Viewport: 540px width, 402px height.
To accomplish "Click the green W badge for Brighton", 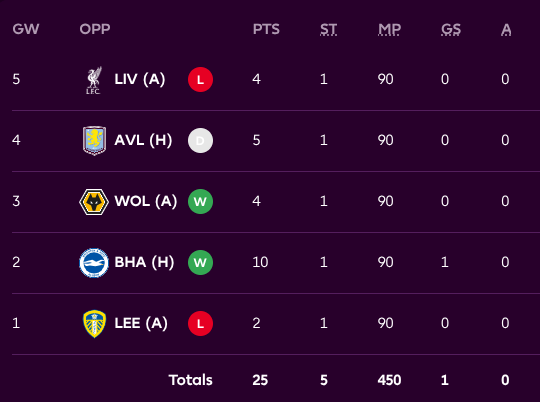I will [200, 262].
